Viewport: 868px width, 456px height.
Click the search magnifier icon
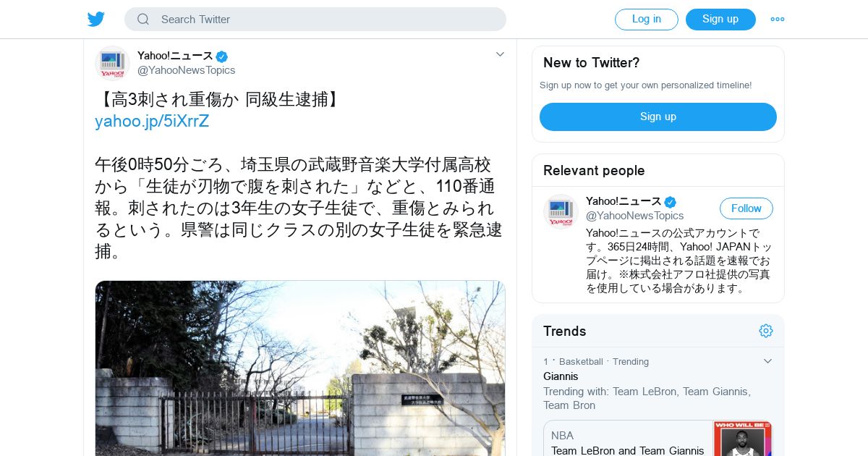(143, 20)
